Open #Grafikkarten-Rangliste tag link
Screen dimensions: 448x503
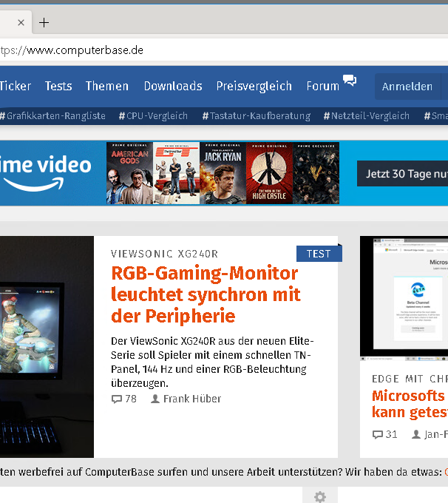(x=52, y=116)
